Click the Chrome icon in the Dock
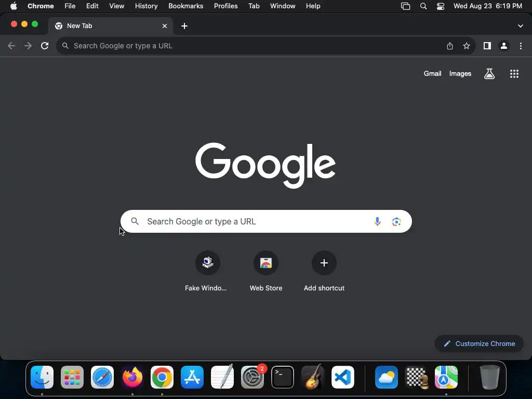This screenshot has width=532, height=399. coord(162,377)
